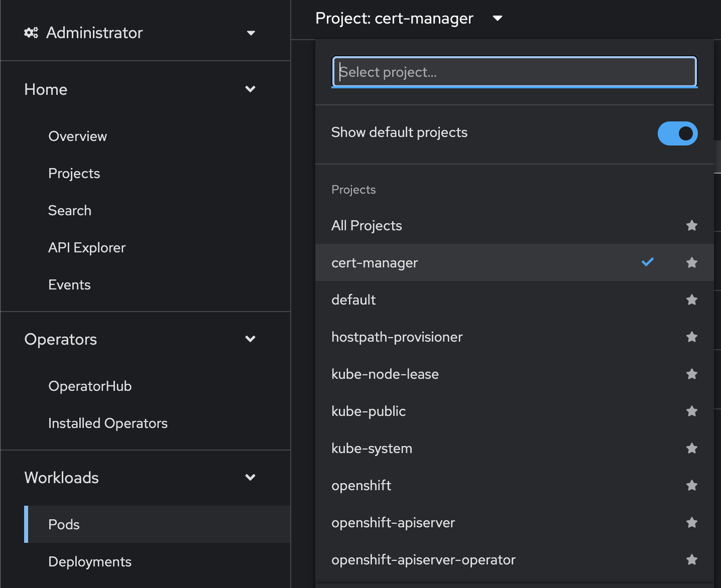Star the cert-manager project
This screenshot has height=588, width=721.
(692, 262)
